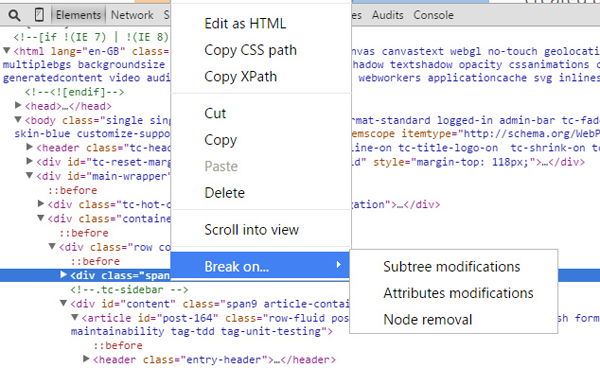Image resolution: width=600 pixels, height=368 pixels.
Task: Expand the div class="tc-hot-c" node
Action: click(41, 204)
